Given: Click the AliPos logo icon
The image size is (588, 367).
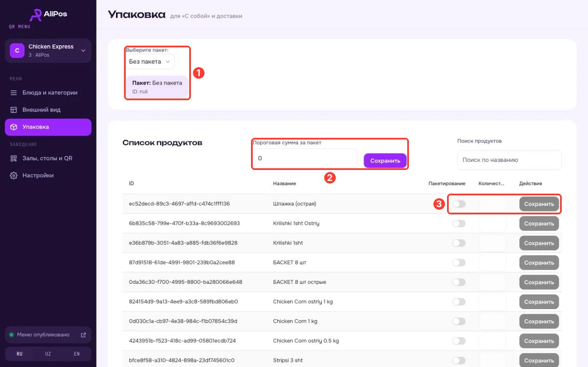Looking at the screenshot, I should tap(36, 15).
